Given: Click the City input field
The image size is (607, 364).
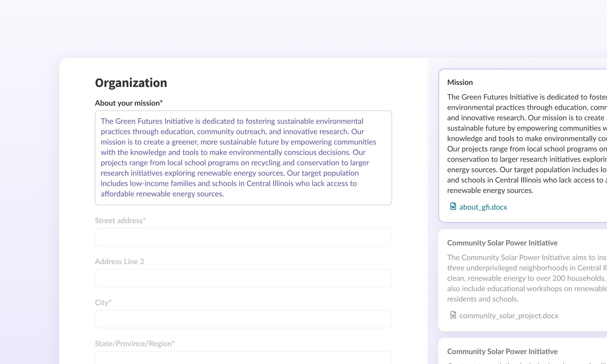Looking at the screenshot, I should click(243, 319).
